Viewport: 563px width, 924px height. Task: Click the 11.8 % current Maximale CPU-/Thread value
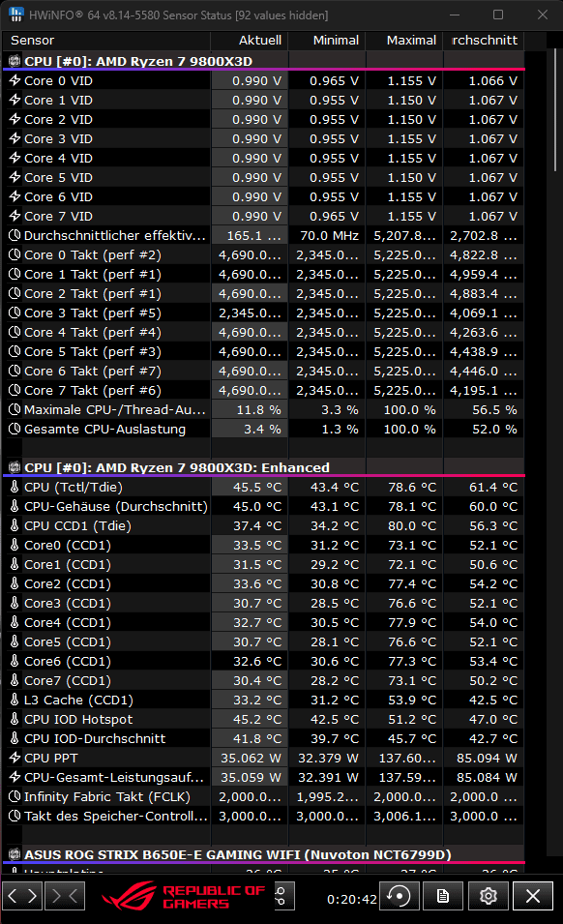tap(258, 409)
